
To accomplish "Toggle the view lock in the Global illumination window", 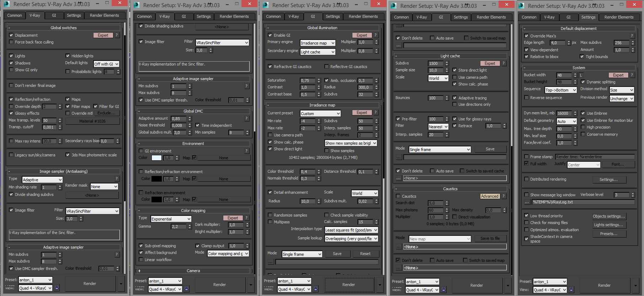I will click(x=316, y=289).
